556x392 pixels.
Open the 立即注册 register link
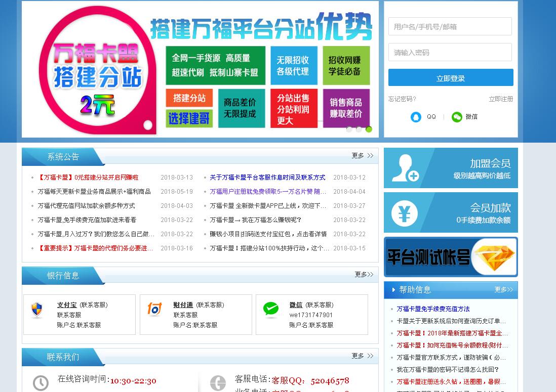(501, 99)
